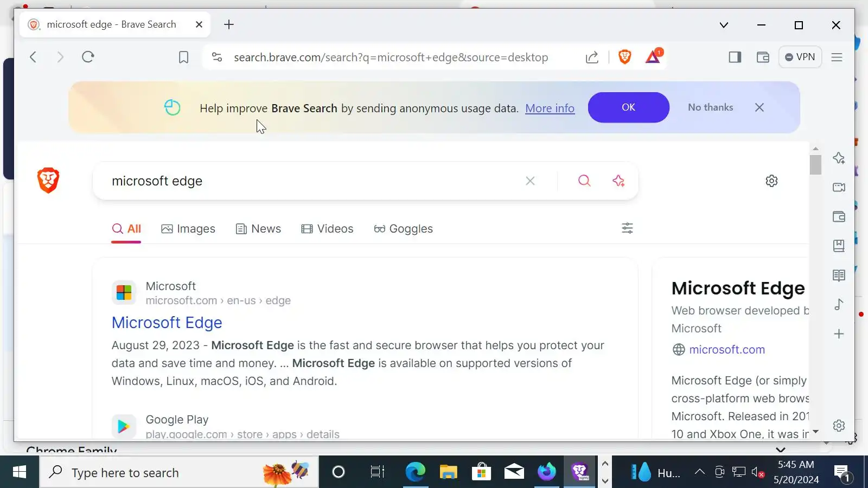Screen dimensions: 868x488
Task: Select the All results tab
Action: (126, 229)
